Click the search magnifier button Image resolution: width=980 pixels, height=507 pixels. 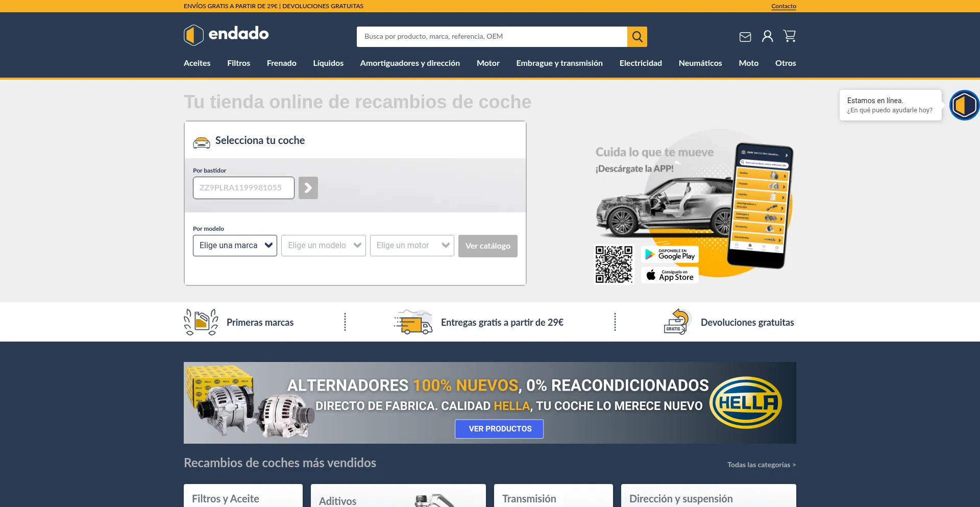coord(637,37)
